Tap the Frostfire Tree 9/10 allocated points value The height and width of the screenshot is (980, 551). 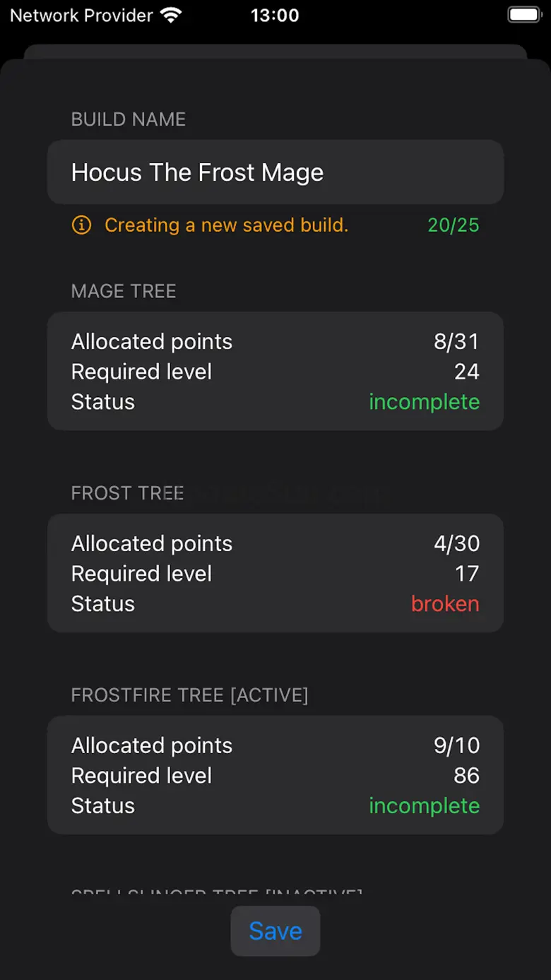pyautogui.click(x=456, y=746)
